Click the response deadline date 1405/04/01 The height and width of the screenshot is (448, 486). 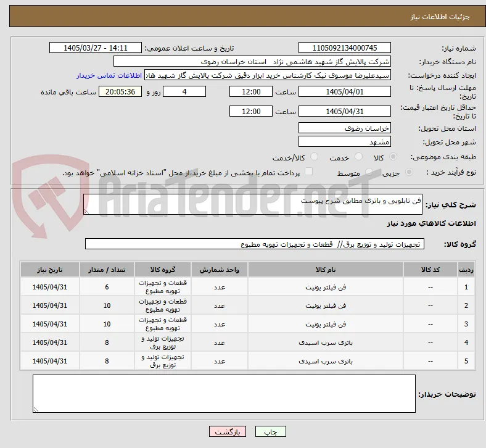click(x=344, y=91)
